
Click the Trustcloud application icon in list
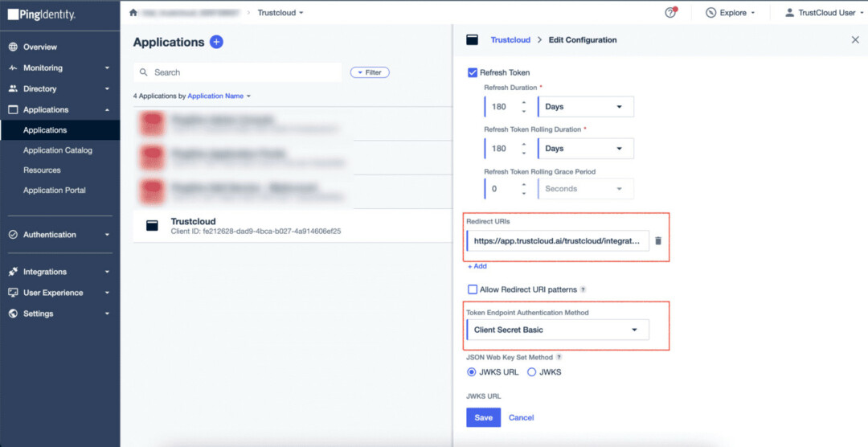point(152,225)
